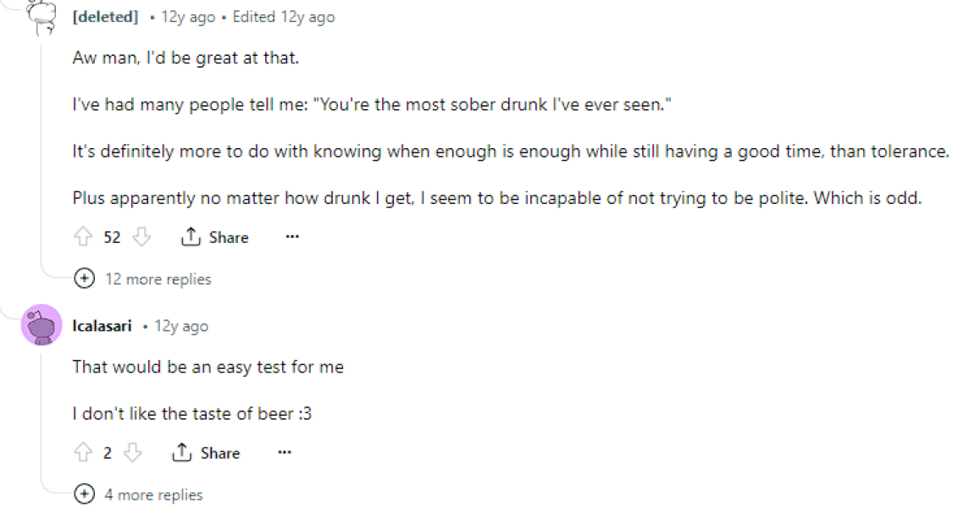Click the vote count 52
This screenshot has height=508, width=980.
(112, 238)
